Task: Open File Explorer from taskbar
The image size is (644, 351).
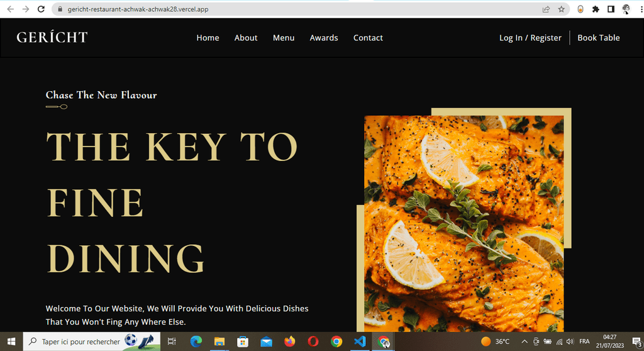Action: [219, 342]
